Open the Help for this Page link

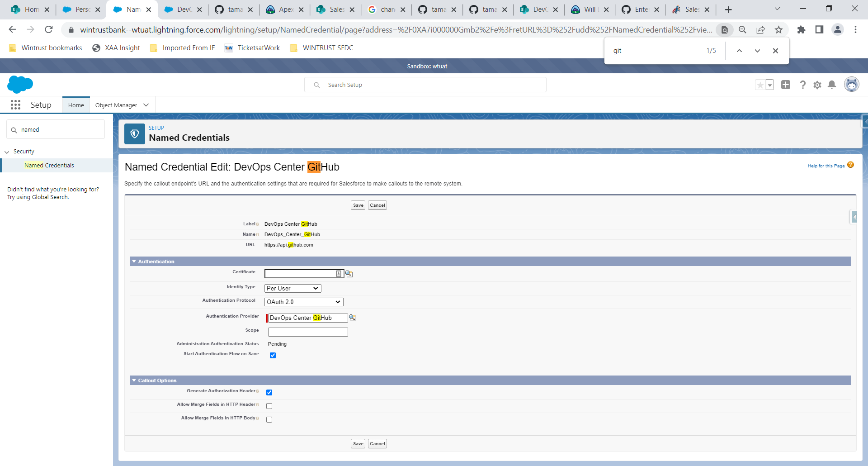pyautogui.click(x=826, y=166)
